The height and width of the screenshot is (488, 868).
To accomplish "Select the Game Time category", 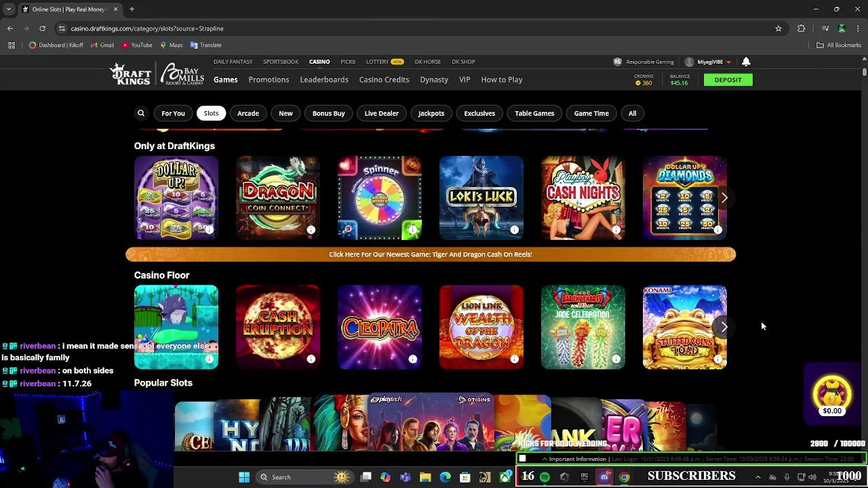I will coord(591,113).
